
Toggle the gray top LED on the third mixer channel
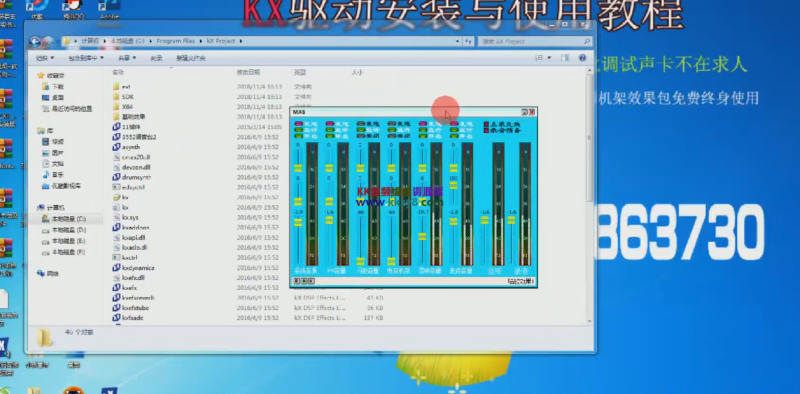tap(361, 124)
